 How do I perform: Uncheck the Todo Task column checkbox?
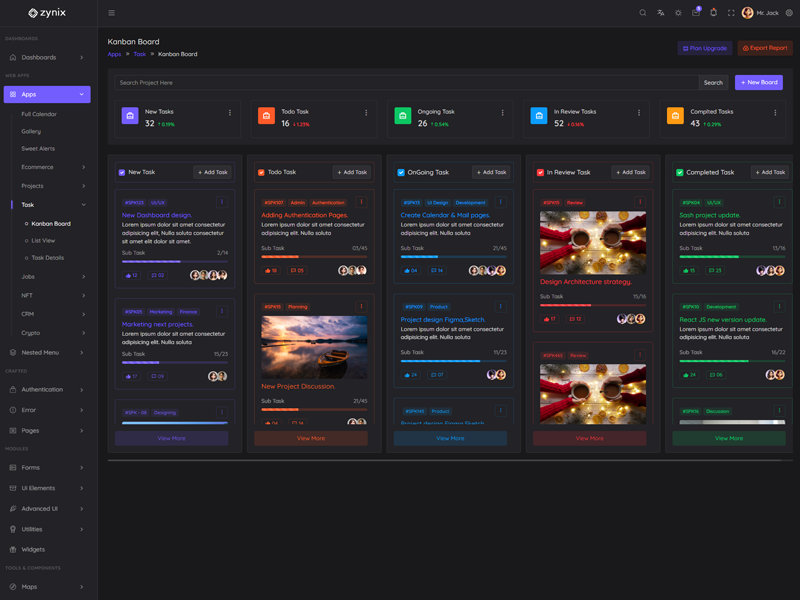pyautogui.click(x=261, y=172)
